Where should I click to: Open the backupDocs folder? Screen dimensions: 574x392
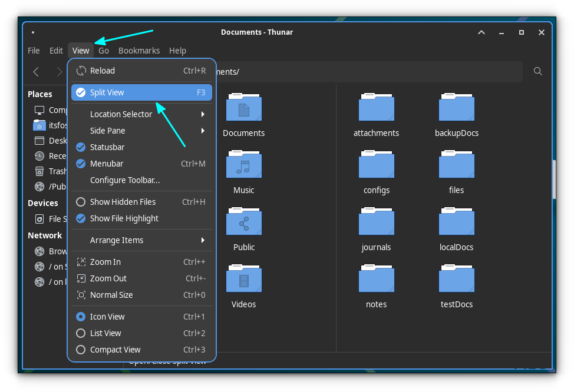point(456,108)
